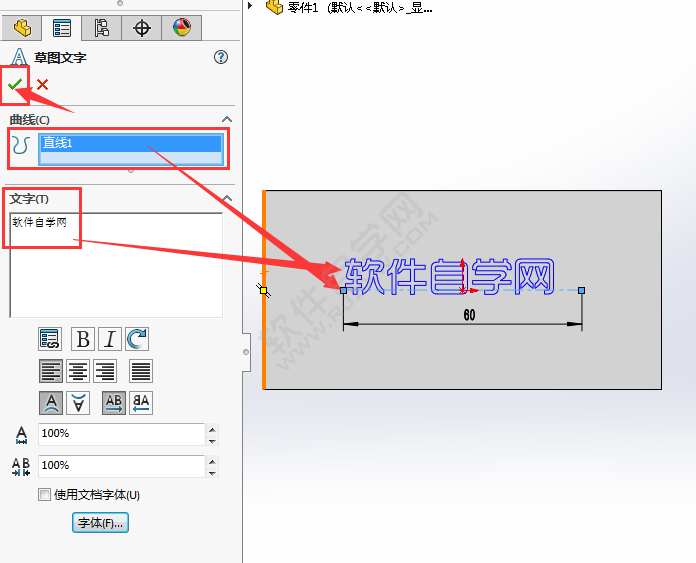Apply full justify alignment

pyautogui.click(x=141, y=371)
